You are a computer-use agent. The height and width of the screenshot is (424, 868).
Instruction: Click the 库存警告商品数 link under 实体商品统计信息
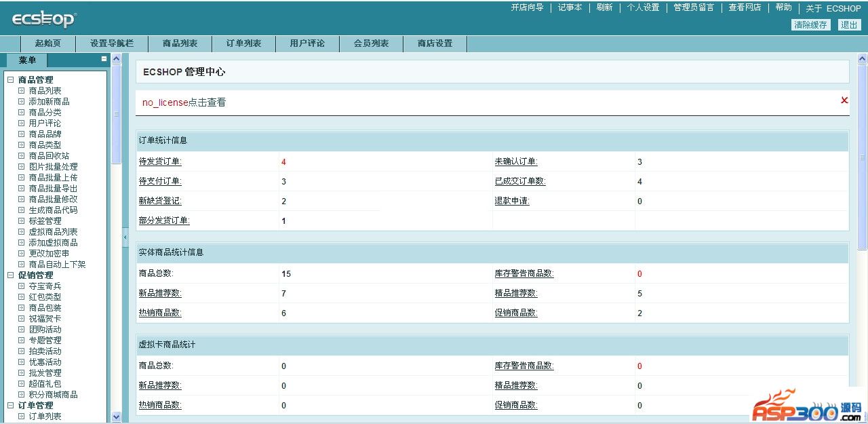coord(524,273)
